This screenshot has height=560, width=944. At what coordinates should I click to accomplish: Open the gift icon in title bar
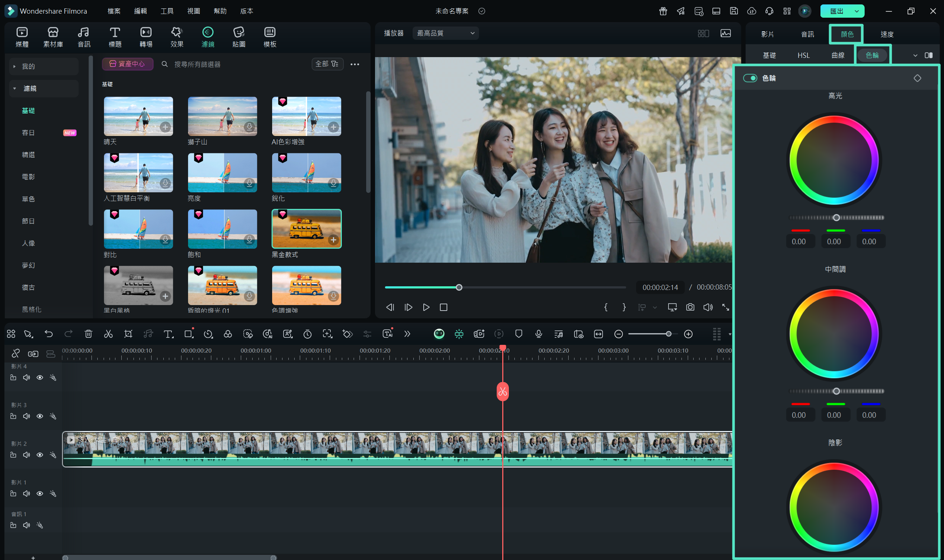click(x=663, y=11)
